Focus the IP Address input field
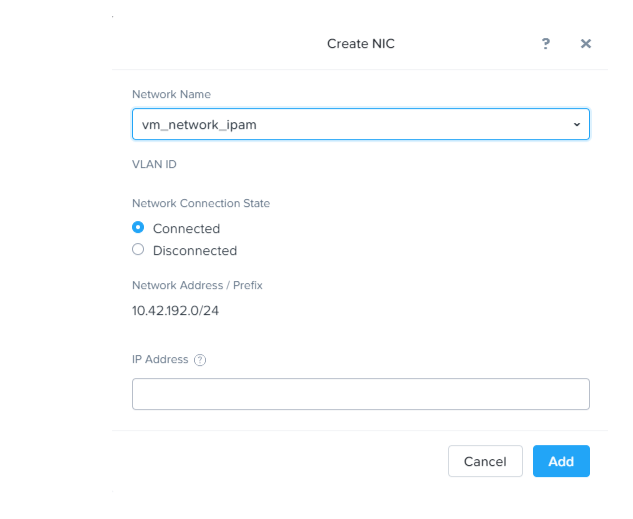This screenshot has height=519, width=633. (x=360, y=394)
